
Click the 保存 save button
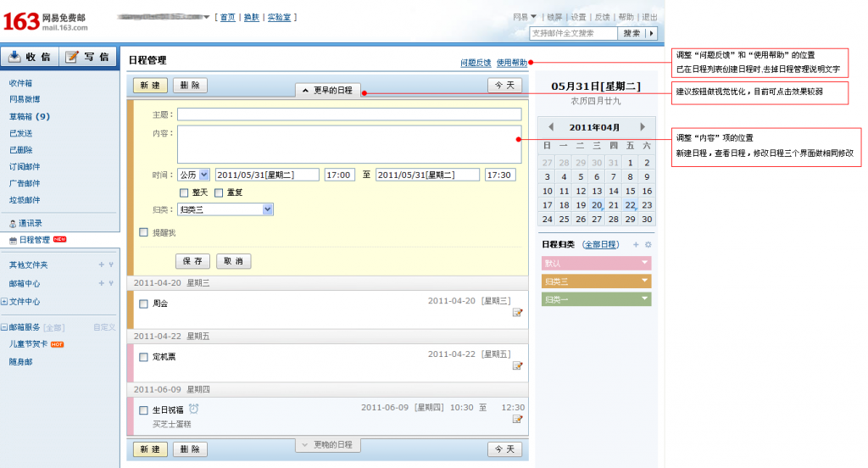(x=192, y=261)
